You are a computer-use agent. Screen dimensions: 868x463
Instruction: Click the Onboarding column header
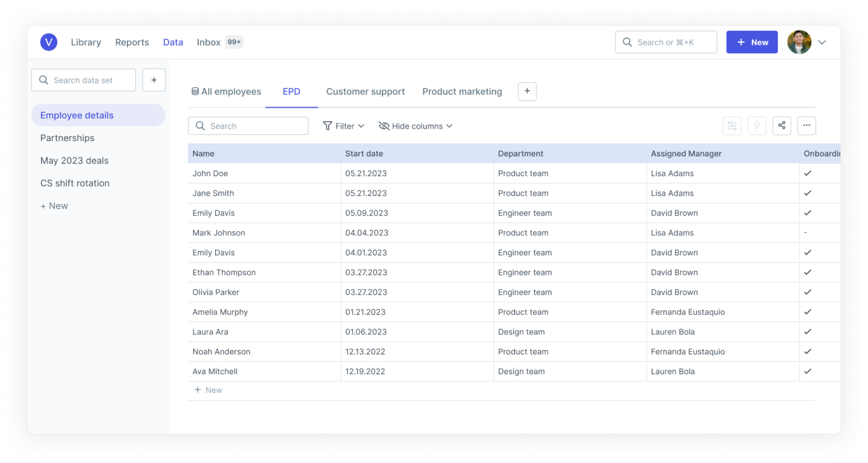(x=820, y=154)
